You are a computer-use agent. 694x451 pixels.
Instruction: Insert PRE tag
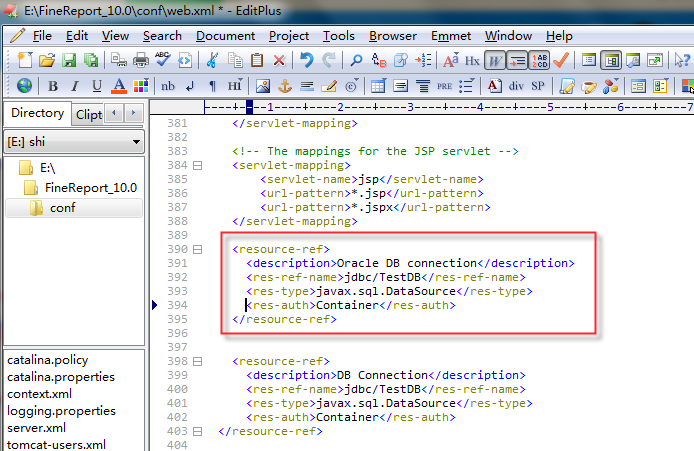444,86
